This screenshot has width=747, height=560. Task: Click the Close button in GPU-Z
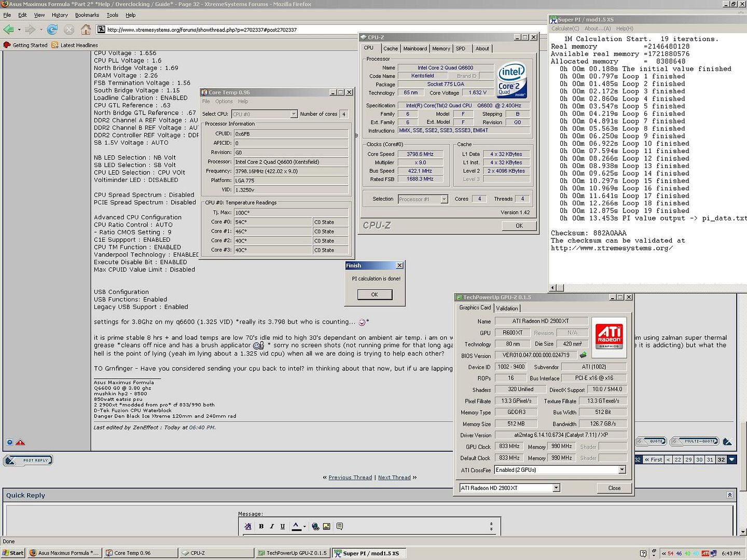(x=614, y=488)
